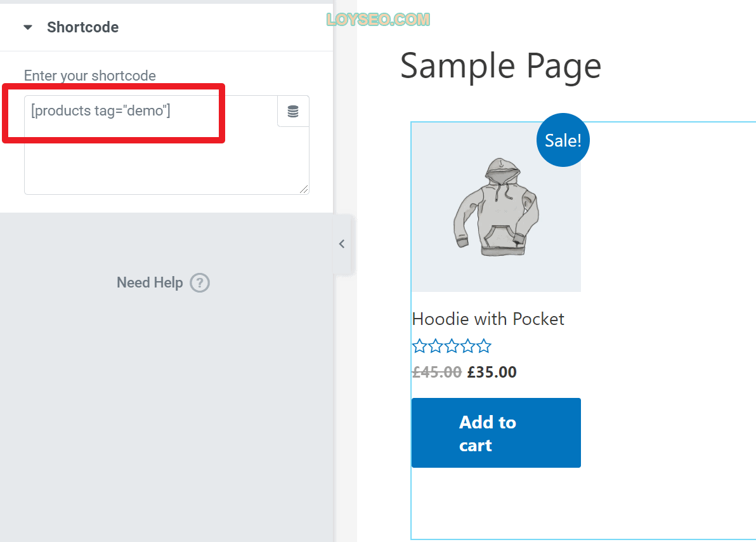Click the first rating star
This screenshot has height=542, width=756.
[419, 346]
